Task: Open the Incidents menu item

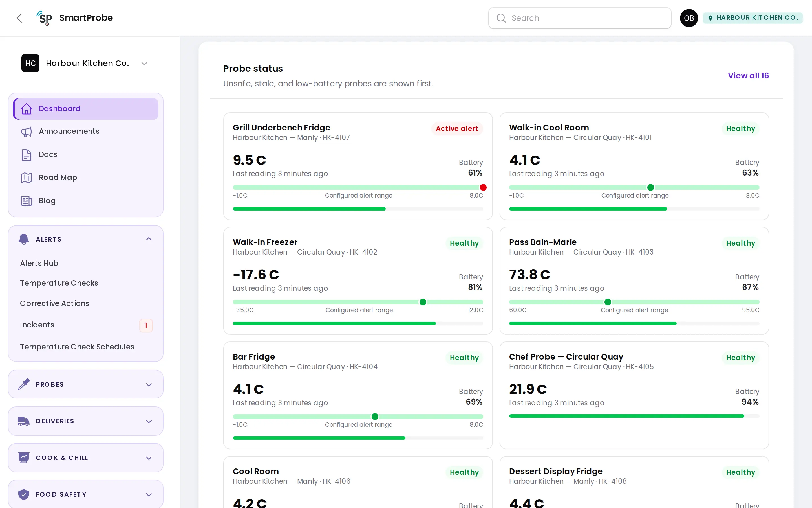Action: click(x=37, y=325)
